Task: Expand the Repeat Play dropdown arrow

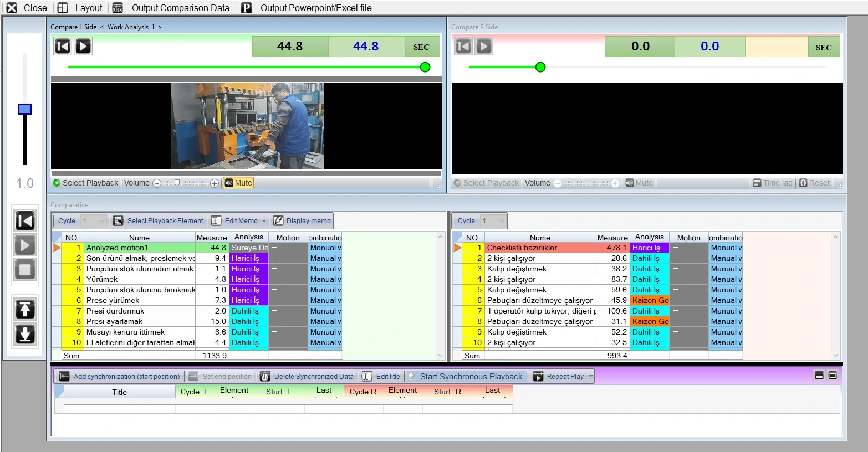Action: point(590,377)
